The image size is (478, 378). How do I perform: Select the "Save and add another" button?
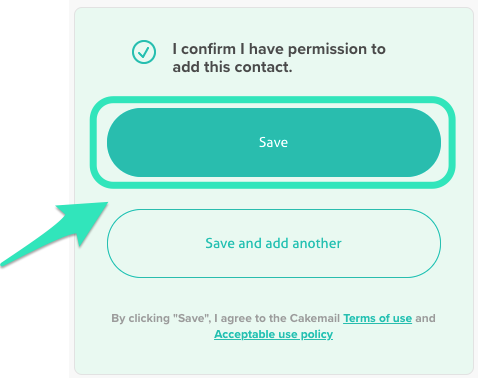[x=274, y=243]
